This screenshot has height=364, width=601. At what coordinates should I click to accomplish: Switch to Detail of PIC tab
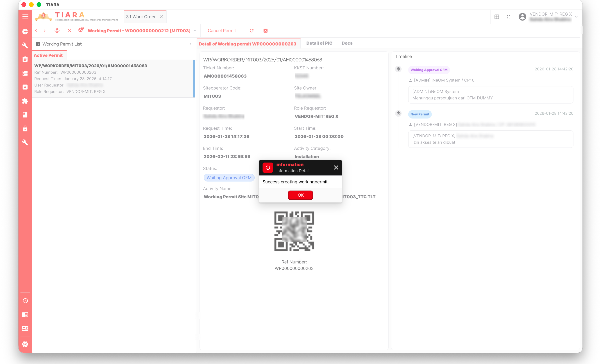pos(319,43)
